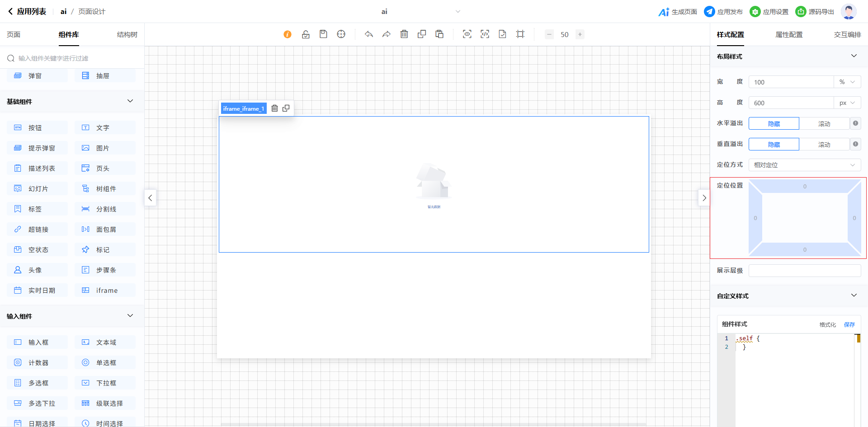The width and height of the screenshot is (868, 427).
Task: Click the paste clipboard icon in the toolbar
Action: 439,34
